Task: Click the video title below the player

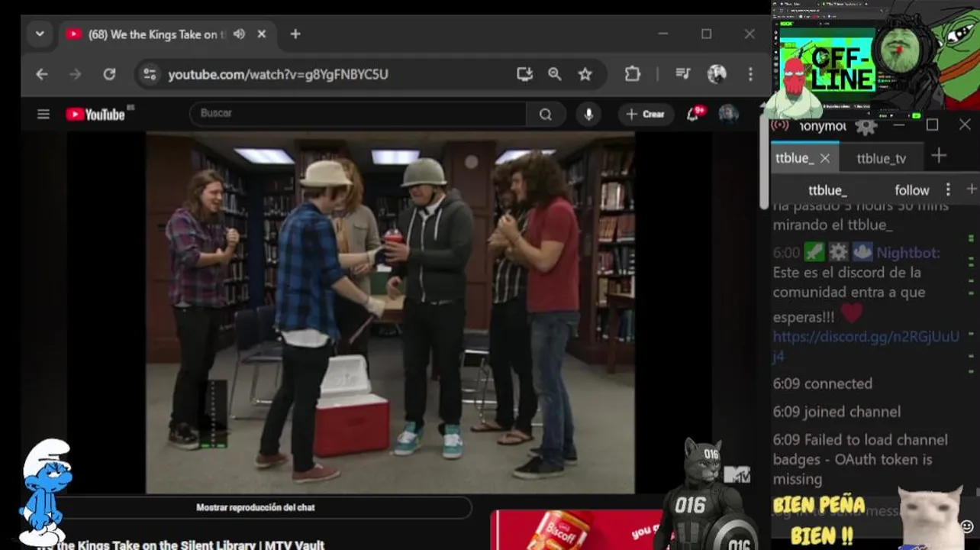Action: (x=180, y=545)
